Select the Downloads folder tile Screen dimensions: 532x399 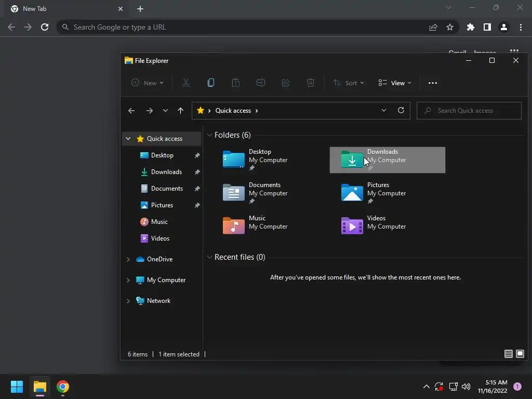(x=388, y=160)
